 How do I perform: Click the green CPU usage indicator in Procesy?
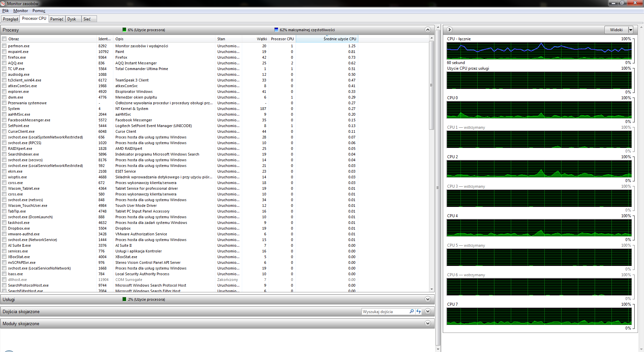pos(124,30)
